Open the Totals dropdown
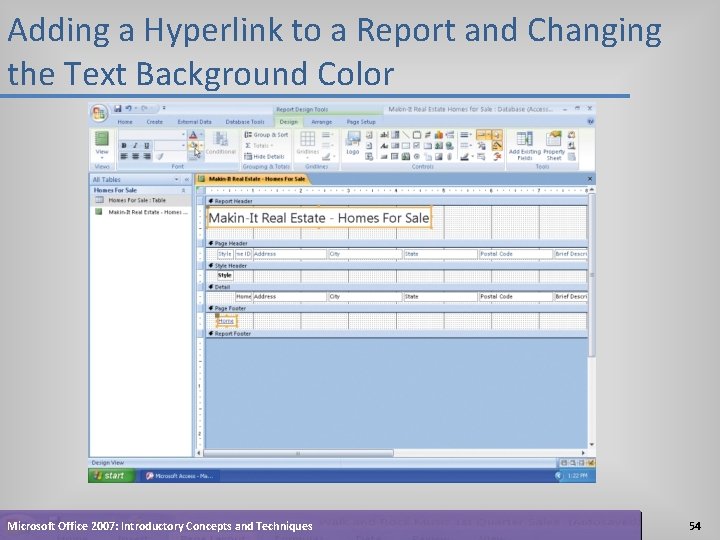This screenshot has width=720, height=540. coord(259,146)
